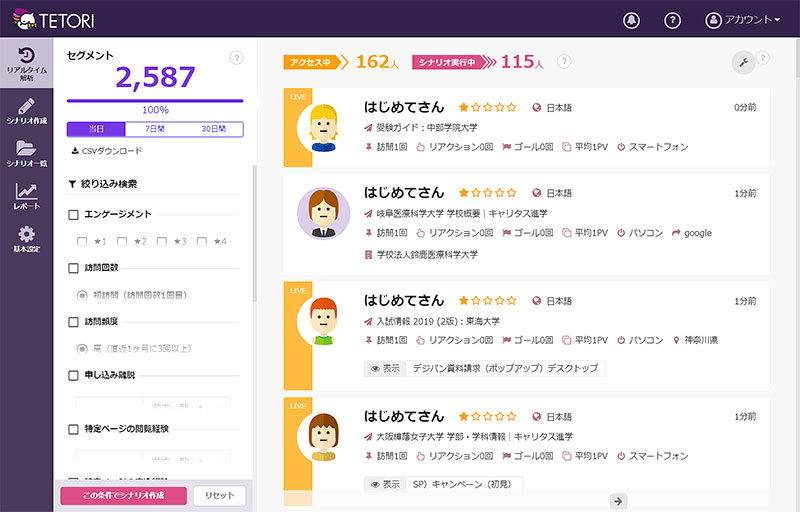Image resolution: width=800 pixels, height=512 pixels.
Task: Check the ★1 engagement checkbox
Action: (x=82, y=242)
